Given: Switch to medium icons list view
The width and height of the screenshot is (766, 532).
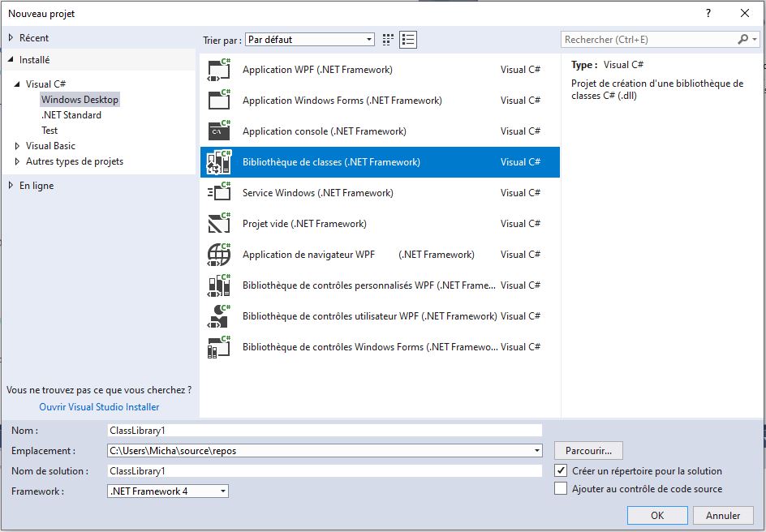Looking at the screenshot, I should click(x=408, y=40).
